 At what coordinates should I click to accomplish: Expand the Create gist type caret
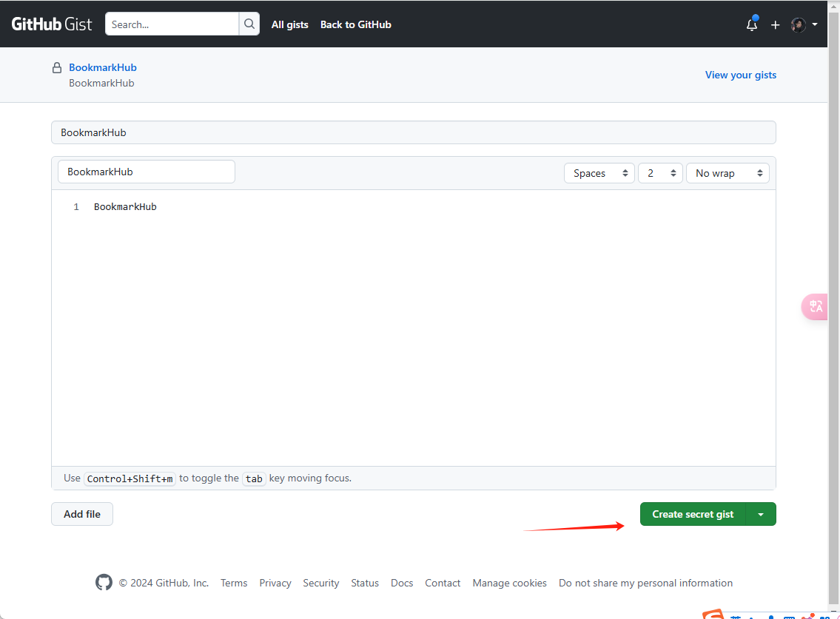pos(761,514)
